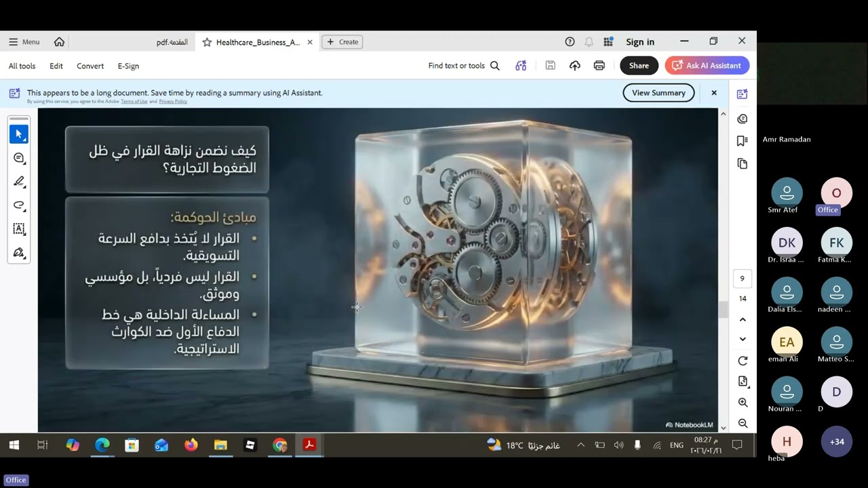Open the AI generative summary icon in toolbar
This screenshot has width=868, height=488.
coord(521,66)
